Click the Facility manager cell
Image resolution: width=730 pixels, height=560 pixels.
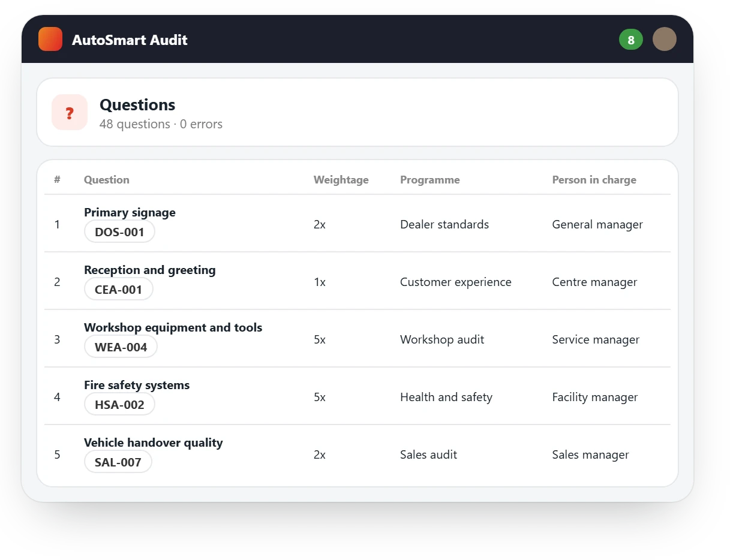[595, 397]
